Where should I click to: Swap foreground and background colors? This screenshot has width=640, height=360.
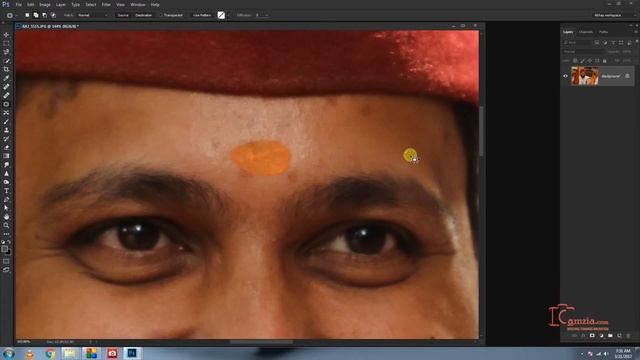pyautogui.click(x=9, y=242)
